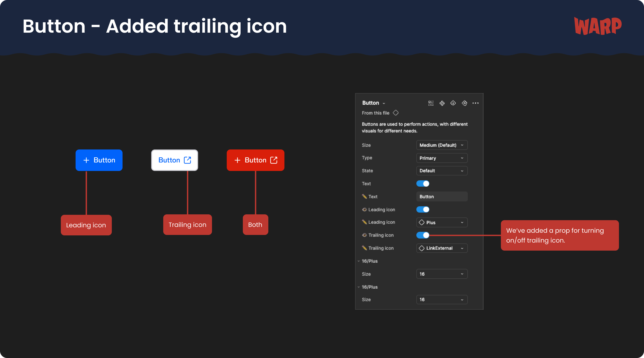Click the Trailing icon red label tag
This screenshot has height=358, width=644.
pyautogui.click(x=188, y=225)
